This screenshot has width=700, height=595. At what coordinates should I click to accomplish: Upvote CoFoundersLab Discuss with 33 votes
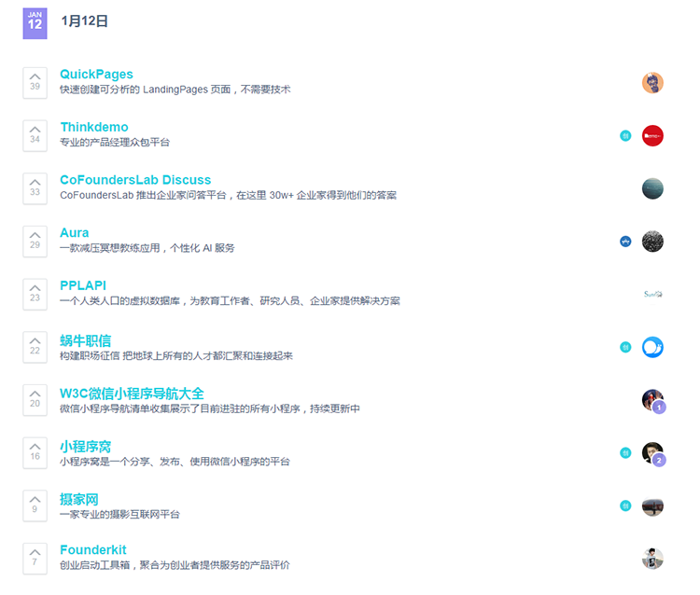point(35,188)
